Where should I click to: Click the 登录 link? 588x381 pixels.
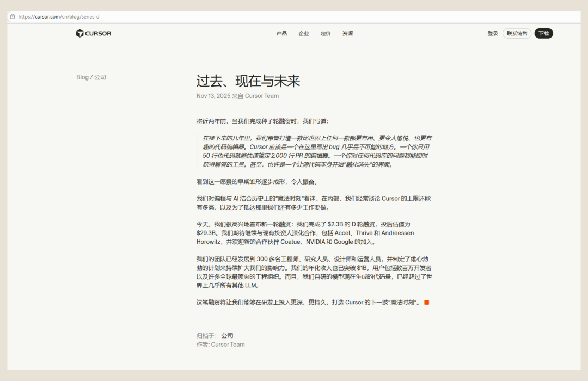pos(493,34)
